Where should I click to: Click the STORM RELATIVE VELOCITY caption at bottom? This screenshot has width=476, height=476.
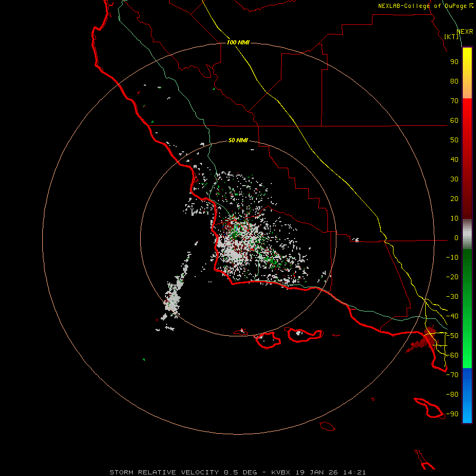[237, 472]
